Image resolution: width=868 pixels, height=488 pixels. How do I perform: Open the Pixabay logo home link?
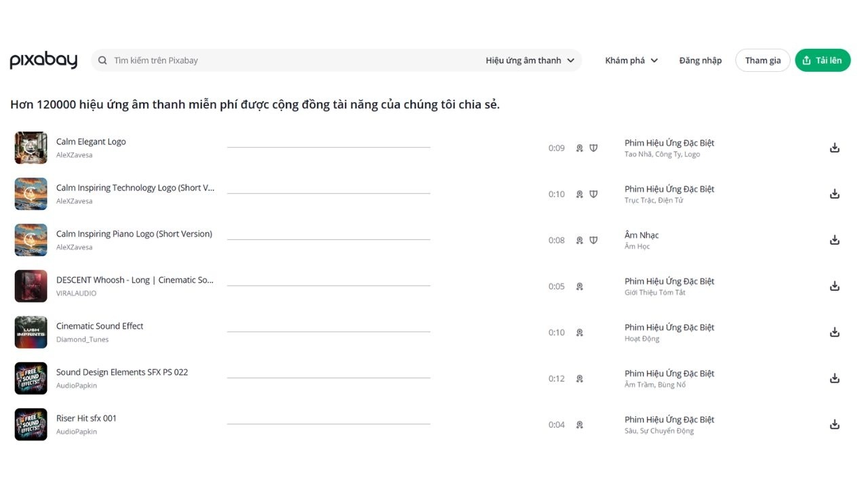click(43, 60)
